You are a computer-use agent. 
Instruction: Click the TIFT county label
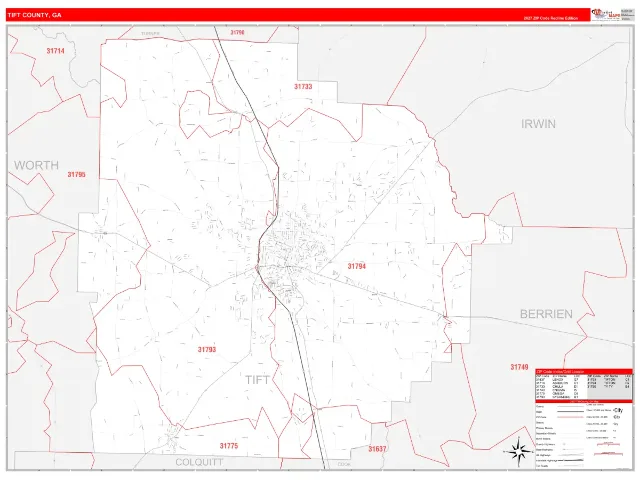pyautogui.click(x=257, y=380)
